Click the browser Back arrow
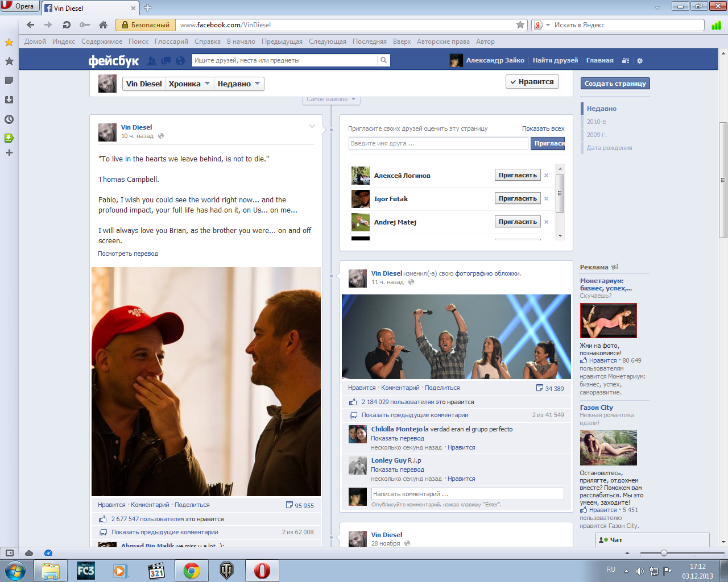 pyautogui.click(x=31, y=25)
